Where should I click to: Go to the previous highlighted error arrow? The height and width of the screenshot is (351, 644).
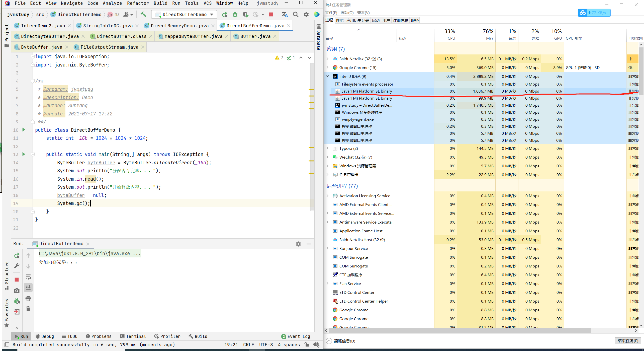click(x=301, y=58)
